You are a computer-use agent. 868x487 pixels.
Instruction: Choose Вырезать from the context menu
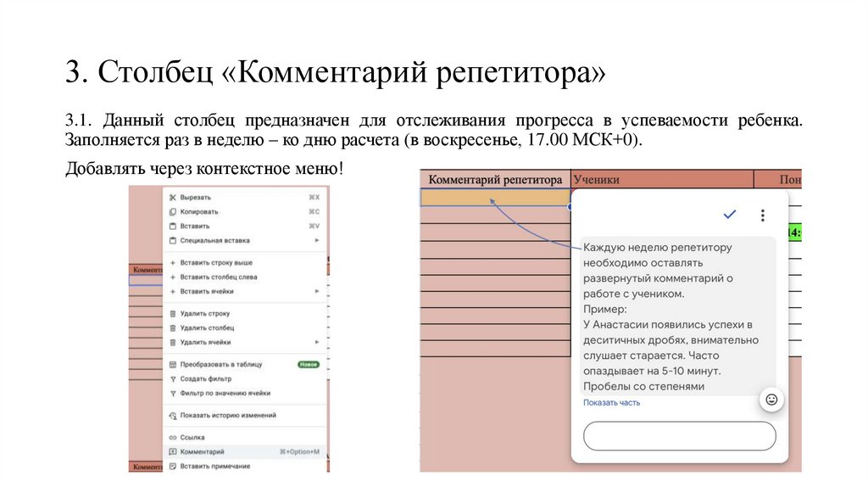tap(245, 197)
